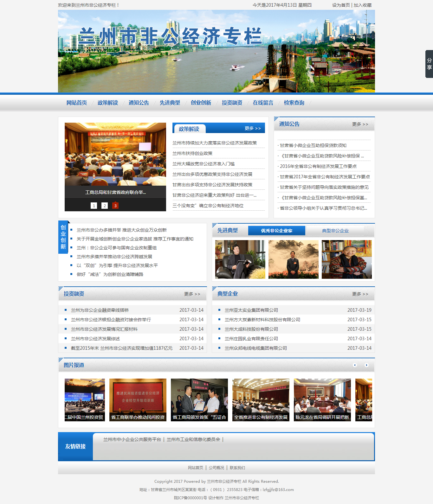Open 兰州市中小企业公共服务平台 friendly link
Viewport: 433px width, 504px height.
[x=132, y=439]
